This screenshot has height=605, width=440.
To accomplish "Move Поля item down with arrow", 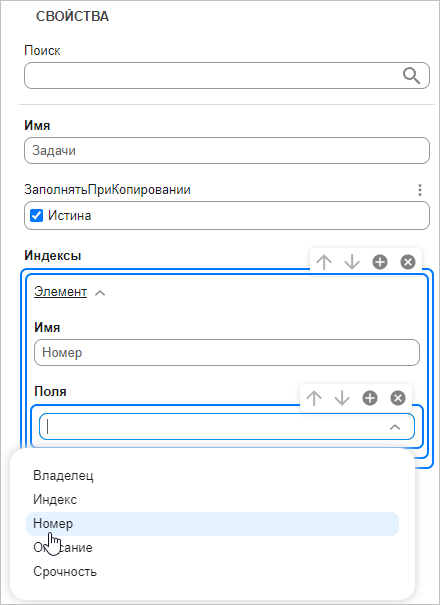I will click(x=342, y=398).
